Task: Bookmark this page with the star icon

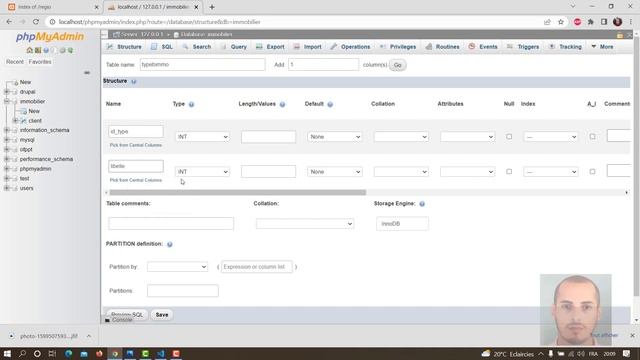Action: (561, 22)
